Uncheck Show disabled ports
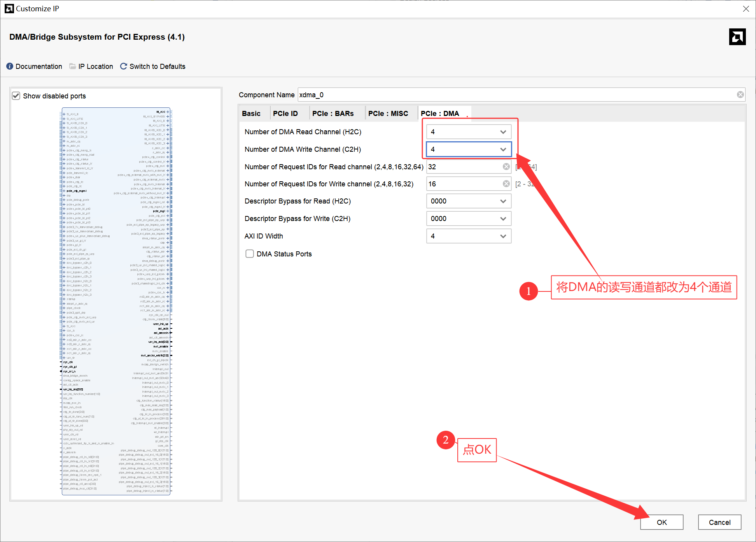Image resolution: width=756 pixels, height=542 pixels. click(16, 96)
